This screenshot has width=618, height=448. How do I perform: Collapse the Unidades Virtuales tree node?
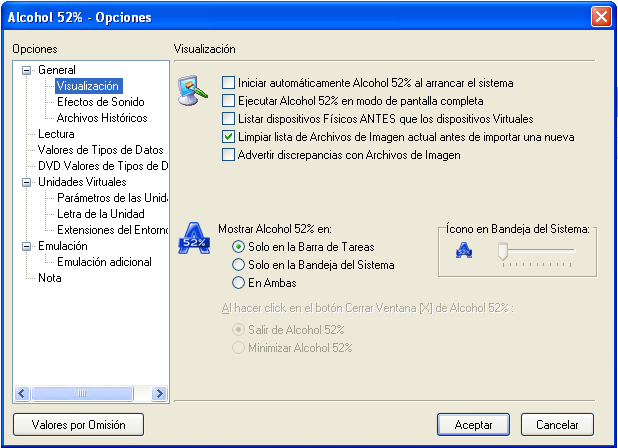click(26, 182)
